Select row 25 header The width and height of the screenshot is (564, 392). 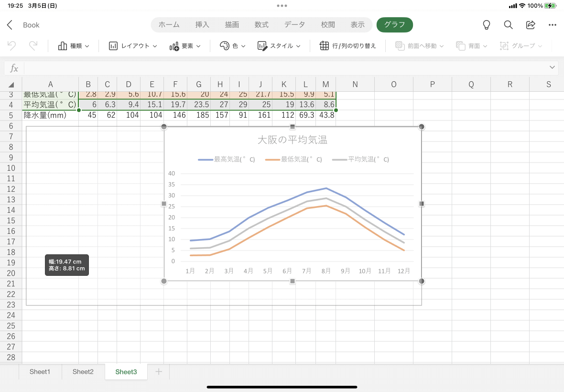(x=11, y=326)
